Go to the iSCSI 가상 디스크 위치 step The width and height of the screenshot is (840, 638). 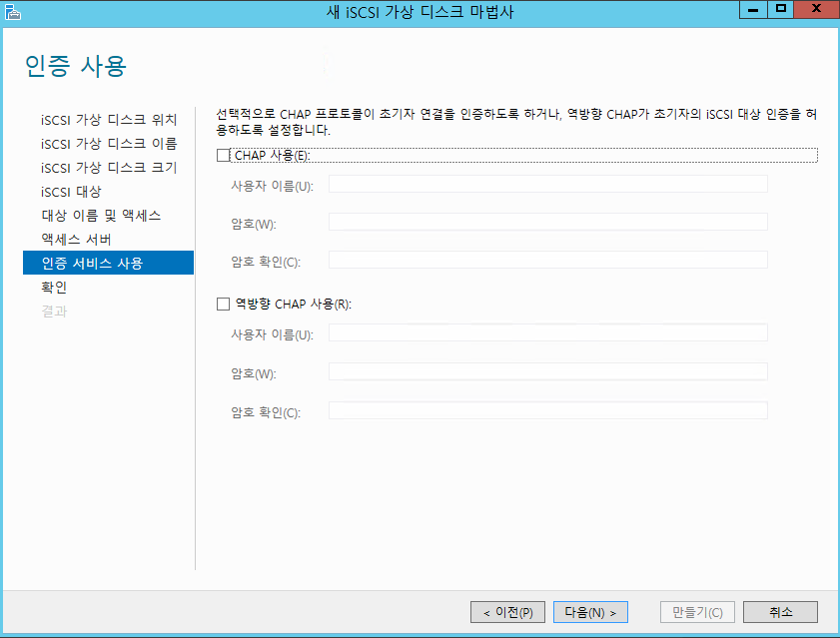pyautogui.click(x=109, y=120)
